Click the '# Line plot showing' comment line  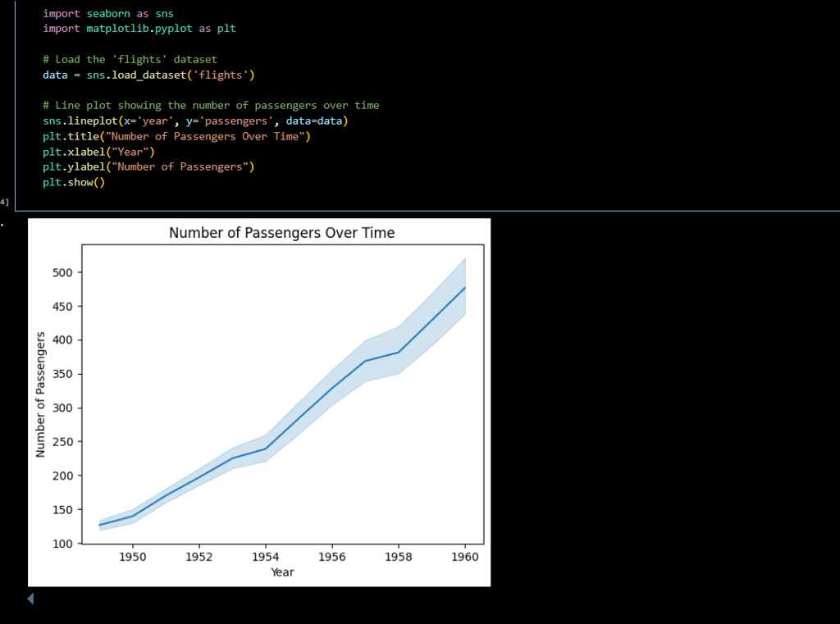click(211, 106)
